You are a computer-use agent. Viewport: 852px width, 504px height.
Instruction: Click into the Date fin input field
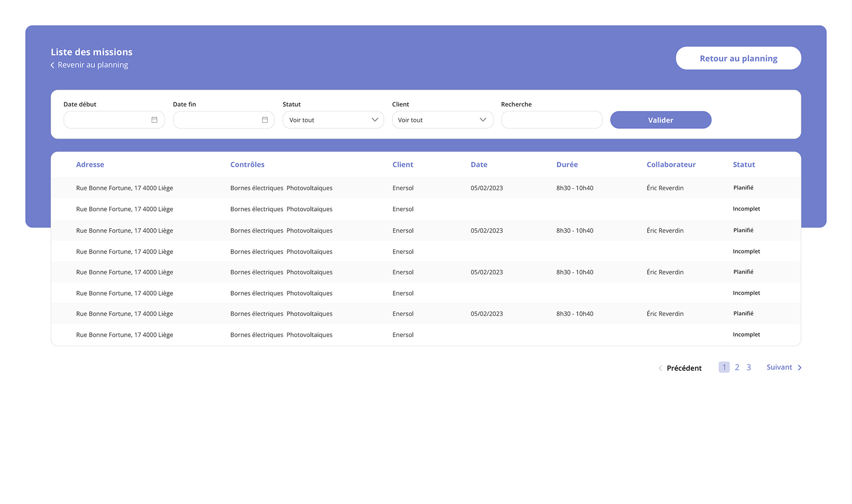point(217,120)
